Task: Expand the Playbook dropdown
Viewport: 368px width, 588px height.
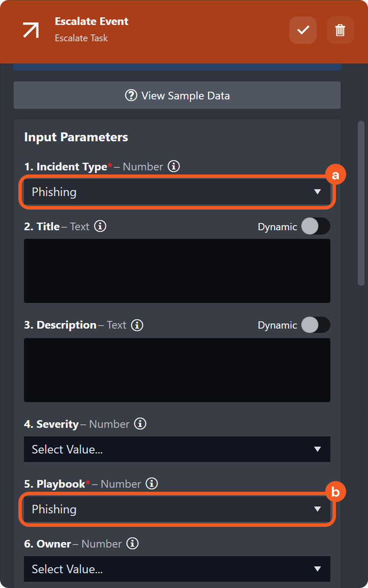Action: [x=177, y=509]
